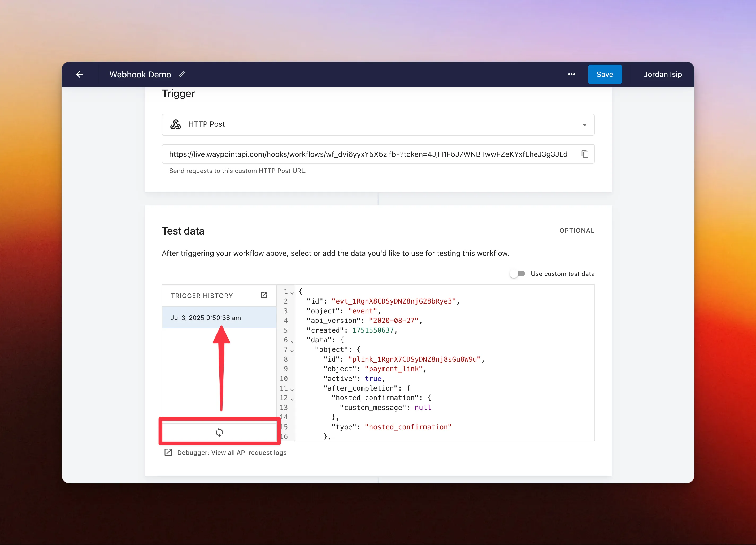Click the external link icon beside Debugger
Image resolution: width=756 pixels, height=545 pixels.
pyautogui.click(x=168, y=452)
